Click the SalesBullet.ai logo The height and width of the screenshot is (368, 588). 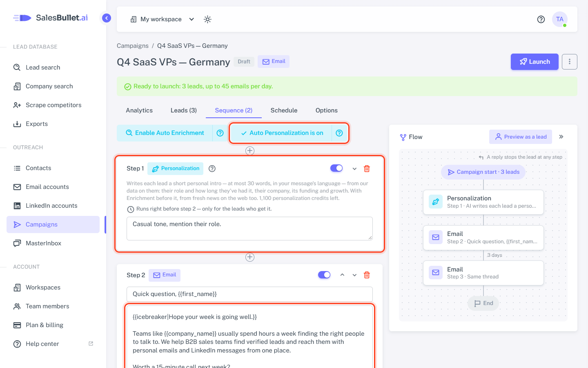51,18
